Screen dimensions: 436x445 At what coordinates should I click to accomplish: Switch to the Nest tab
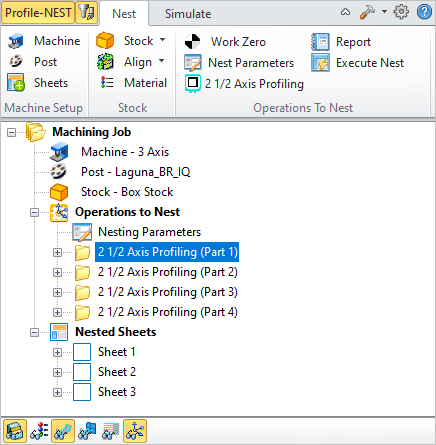(x=124, y=14)
